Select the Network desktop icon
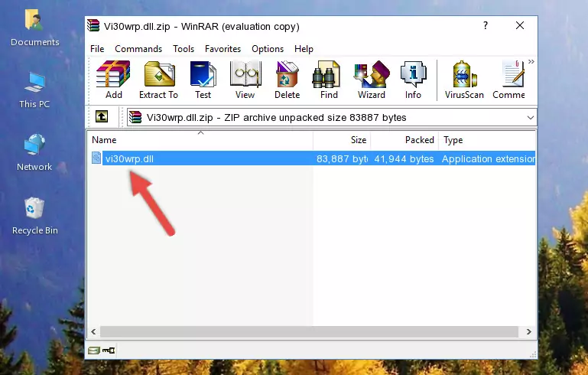The width and height of the screenshot is (588, 375). 34,152
